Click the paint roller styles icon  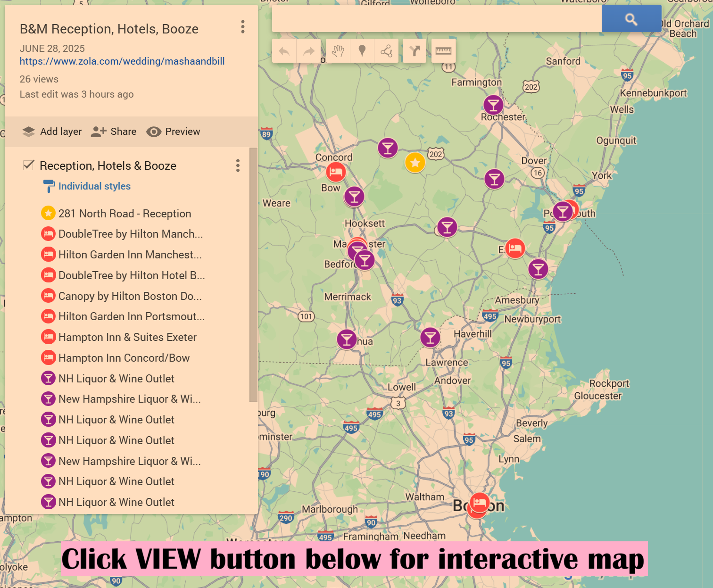click(x=49, y=186)
